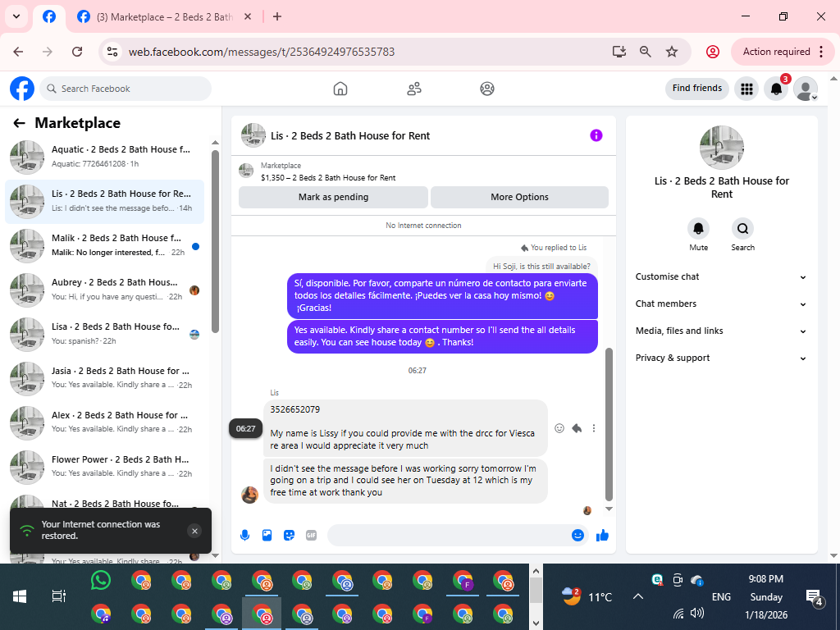Open $1,350 2 Beds 2 Bath listing link
This screenshot has width=840, height=630.
click(328, 178)
